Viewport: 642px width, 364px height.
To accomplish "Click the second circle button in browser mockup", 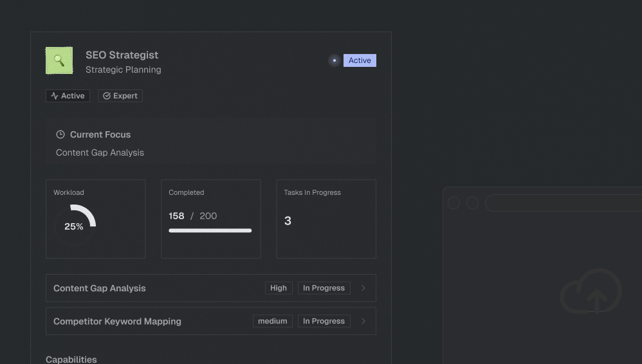I will [472, 203].
